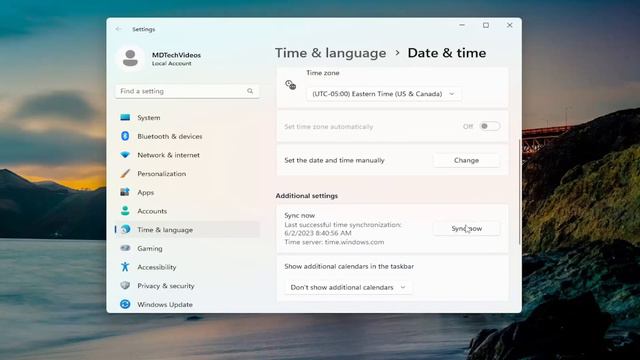Toggle Set time zone automatically switch
The width and height of the screenshot is (640, 360).
tap(489, 126)
